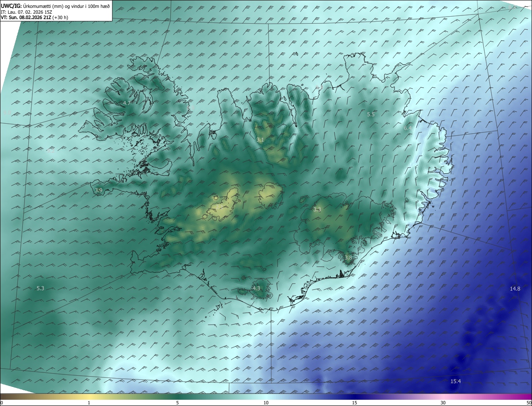
Task: Select the 14.8 value over the eastern sea
Action: coord(515,289)
